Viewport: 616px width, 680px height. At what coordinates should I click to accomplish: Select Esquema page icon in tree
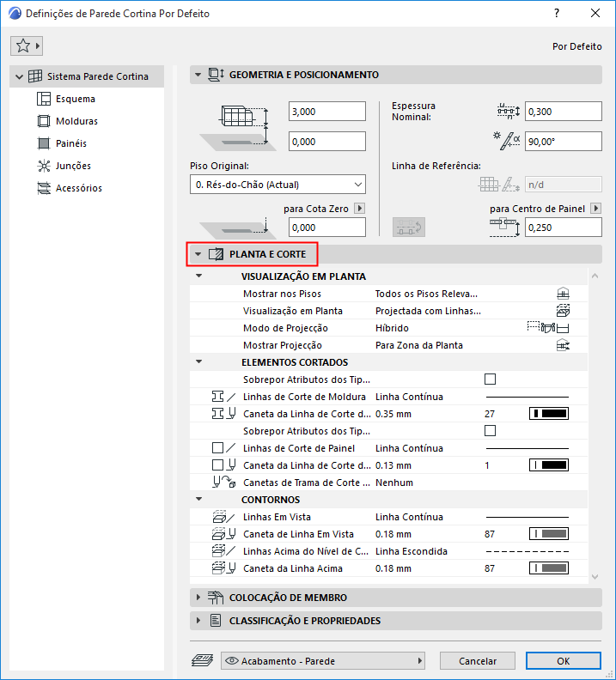43,99
